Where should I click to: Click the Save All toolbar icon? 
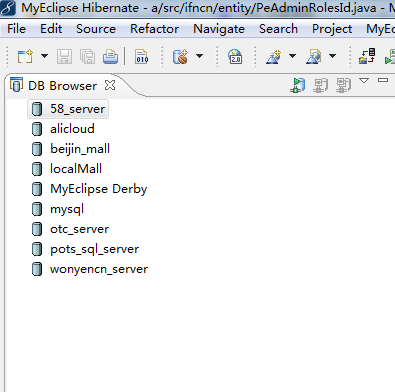[87, 56]
